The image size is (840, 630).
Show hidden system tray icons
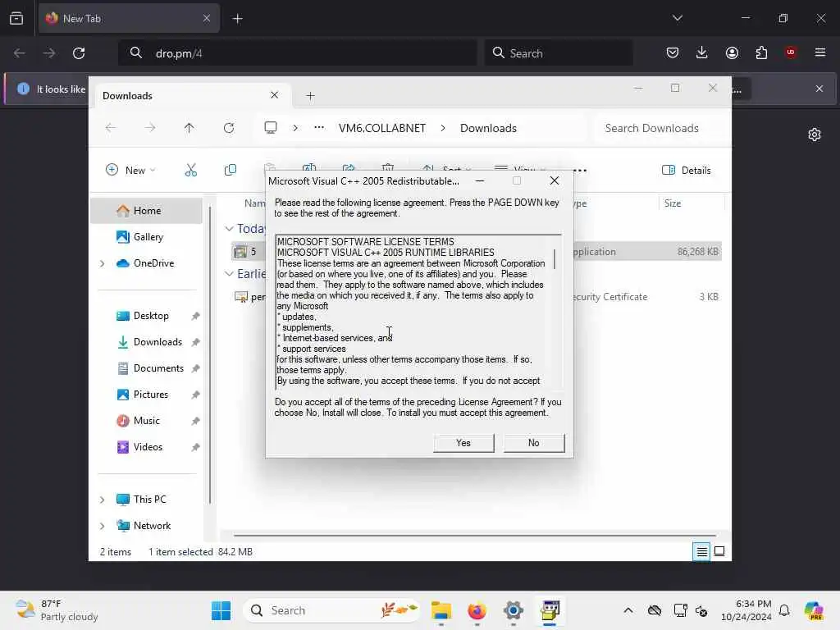628,610
